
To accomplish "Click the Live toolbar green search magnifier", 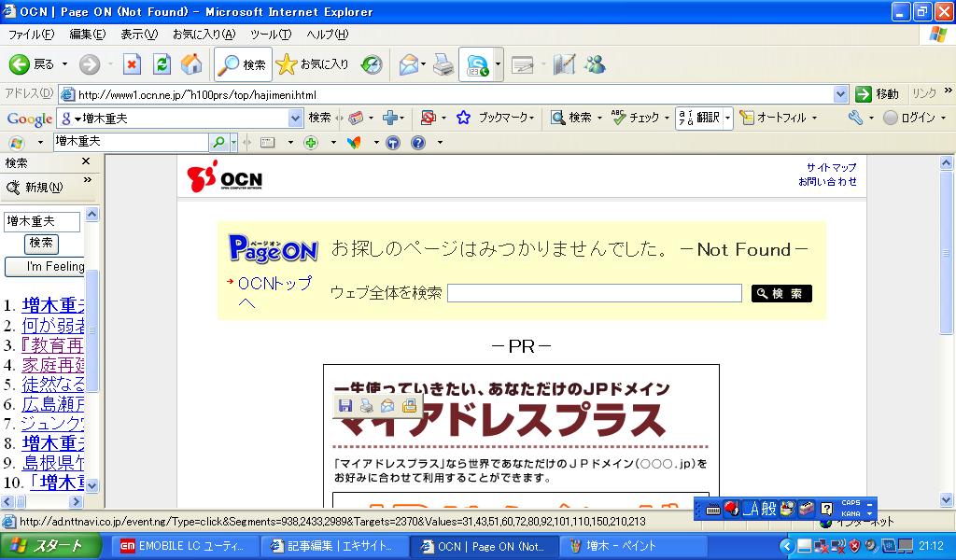I will pos(218,143).
